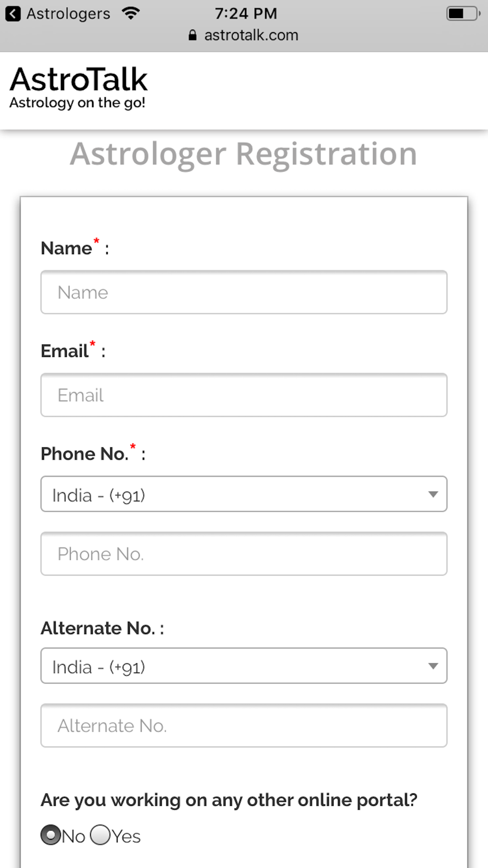Return to Astrologers app via status bar
488x868 pixels.
coord(58,14)
